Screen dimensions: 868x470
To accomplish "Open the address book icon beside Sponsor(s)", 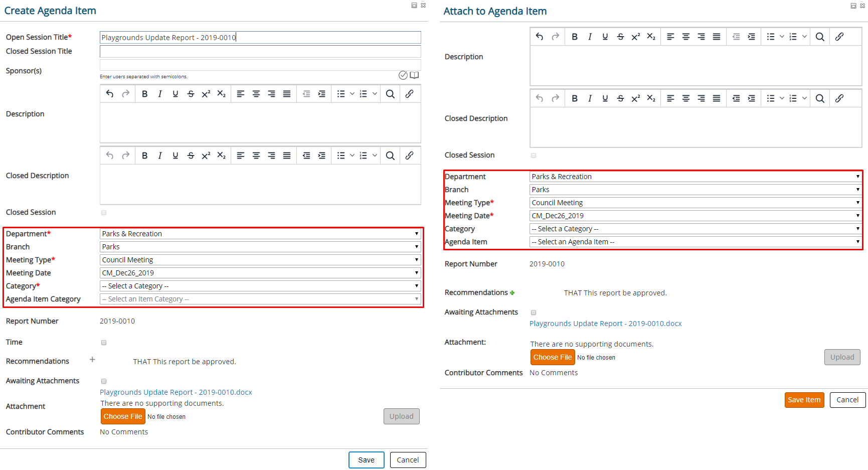I will [414, 75].
